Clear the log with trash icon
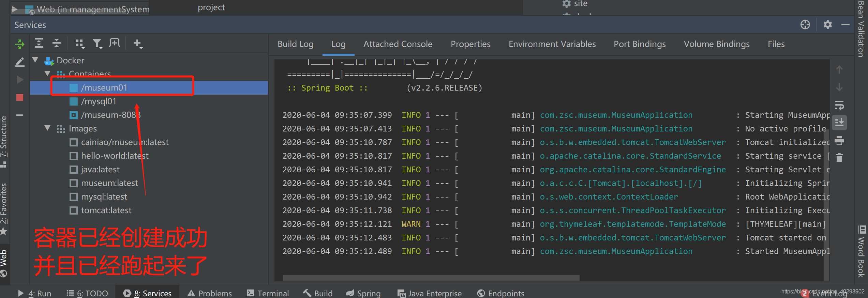Viewport: 868px width, 298px height. coord(839,158)
